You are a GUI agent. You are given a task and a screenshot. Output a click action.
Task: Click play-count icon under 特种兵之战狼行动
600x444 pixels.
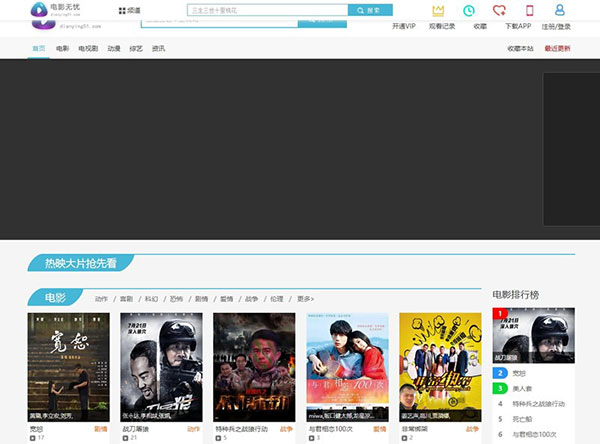[x=218, y=438]
